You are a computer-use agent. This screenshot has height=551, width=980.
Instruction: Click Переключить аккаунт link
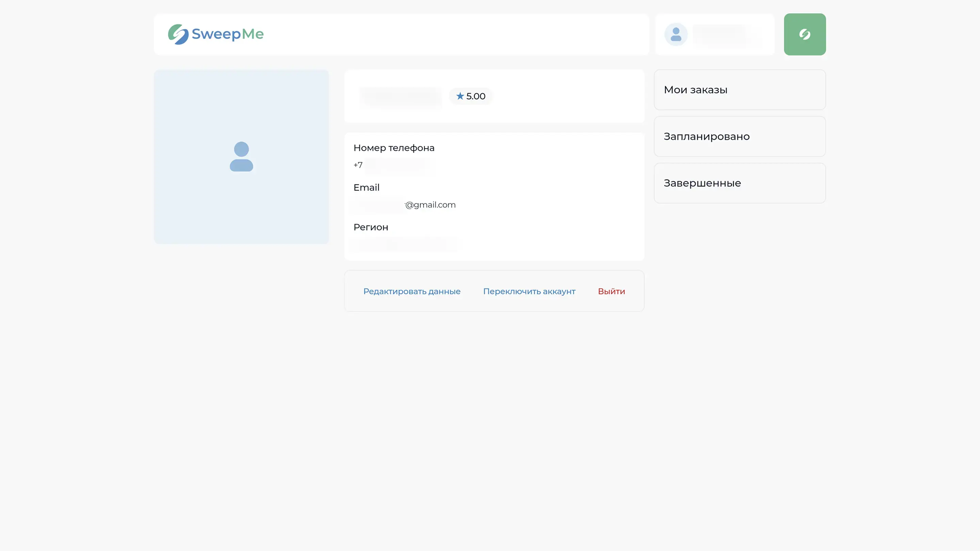click(x=529, y=291)
